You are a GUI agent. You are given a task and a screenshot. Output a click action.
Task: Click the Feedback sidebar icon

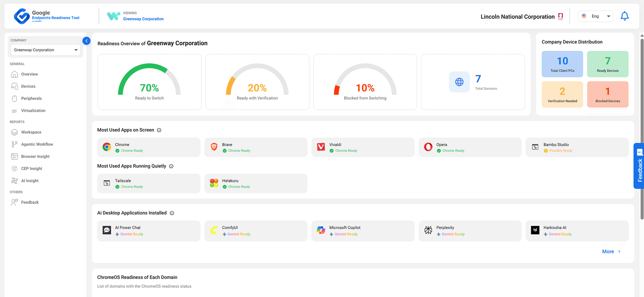click(14, 202)
